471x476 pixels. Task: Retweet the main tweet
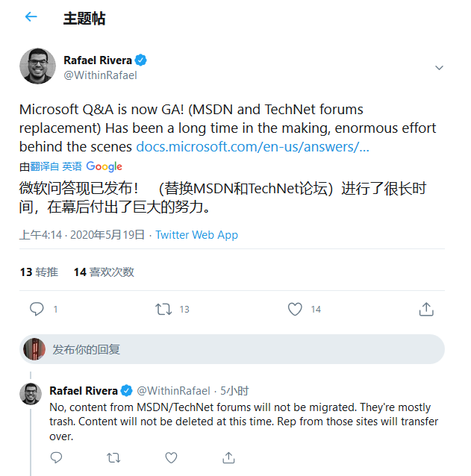163,309
